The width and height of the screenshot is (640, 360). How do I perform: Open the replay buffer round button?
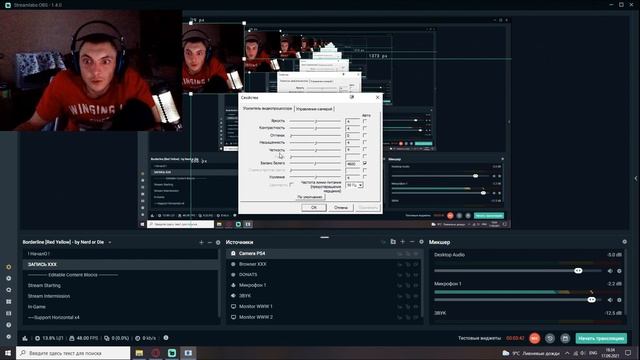pyautogui.click(x=550, y=338)
